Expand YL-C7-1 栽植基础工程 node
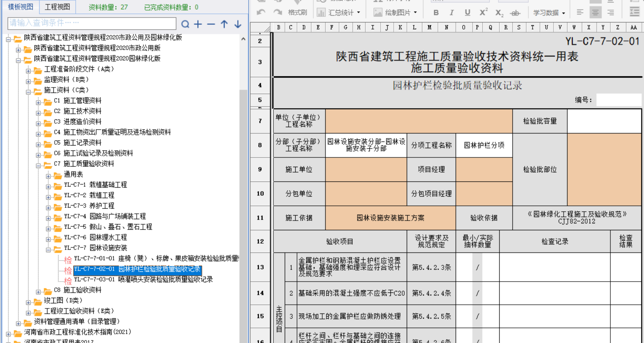Screen dimensions: 644x343 [x=48, y=186]
